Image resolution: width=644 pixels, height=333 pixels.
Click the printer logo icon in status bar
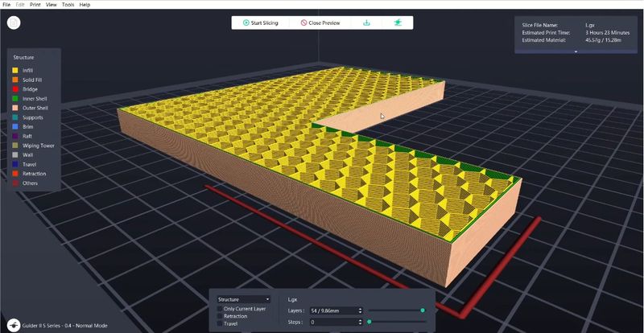point(11,327)
